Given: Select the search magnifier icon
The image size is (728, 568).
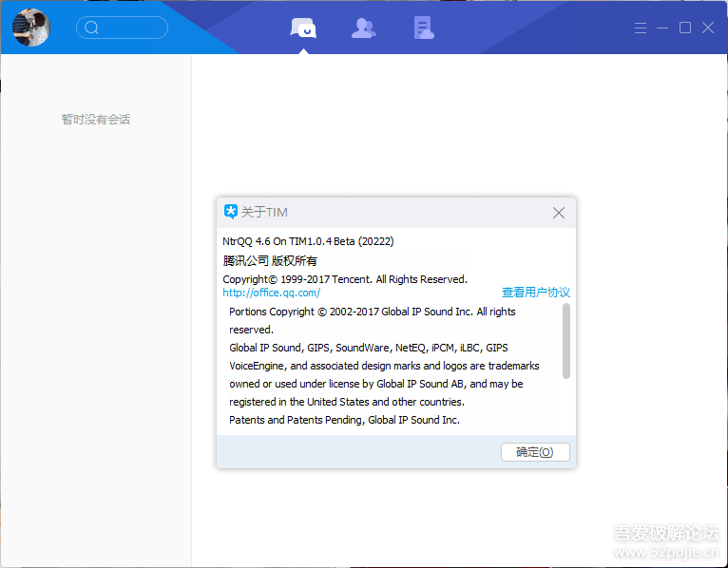Looking at the screenshot, I should pos(91,28).
